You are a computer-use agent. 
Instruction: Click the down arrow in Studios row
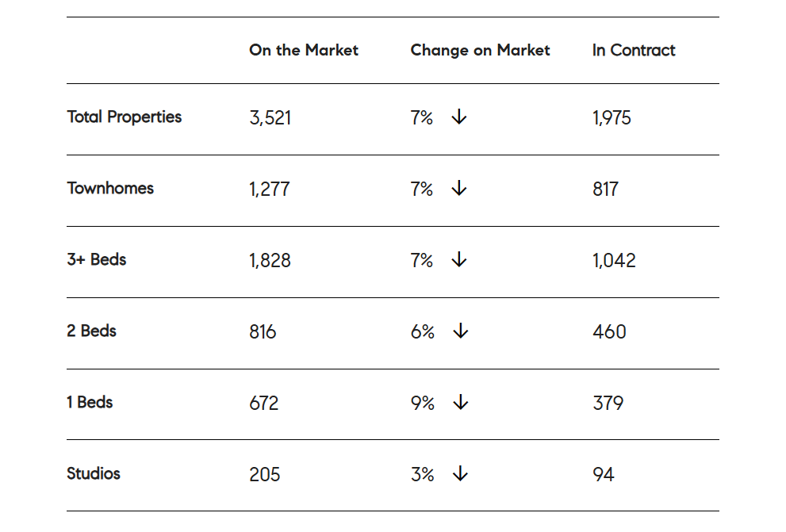[x=460, y=474]
